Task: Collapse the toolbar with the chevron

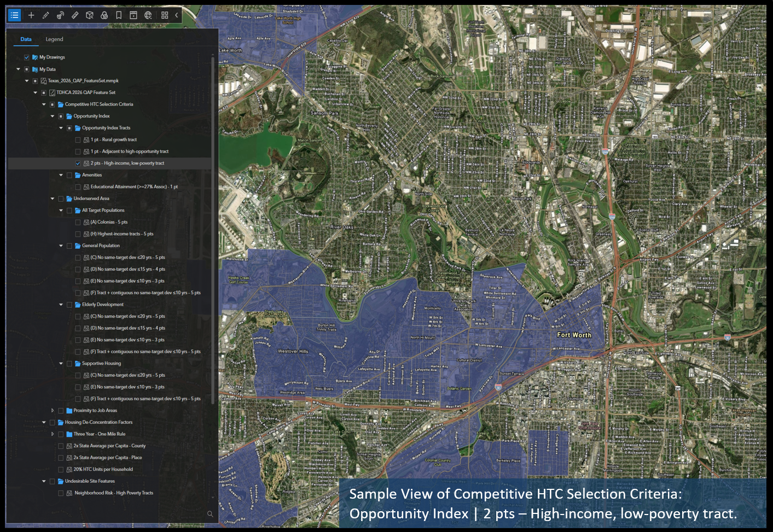Action: click(x=176, y=15)
